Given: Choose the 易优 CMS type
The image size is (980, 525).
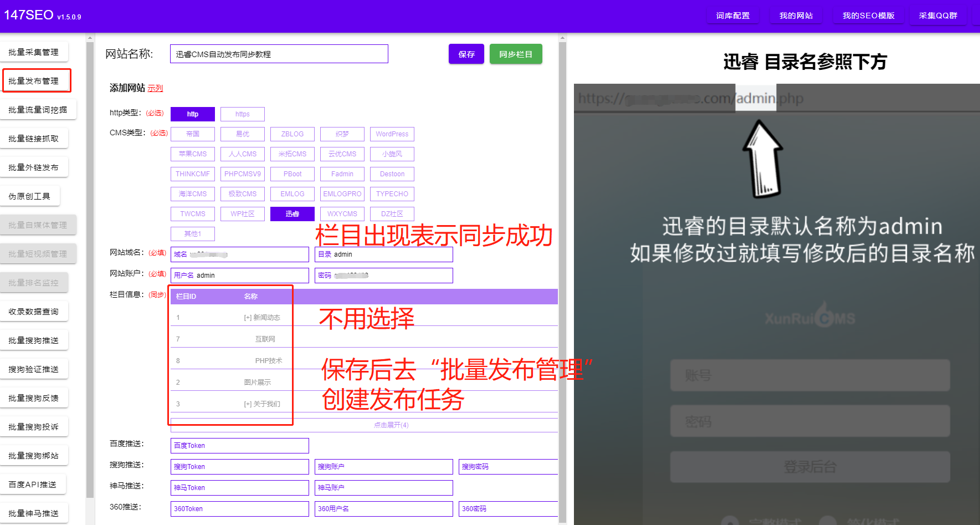Looking at the screenshot, I should tap(243, 134).
